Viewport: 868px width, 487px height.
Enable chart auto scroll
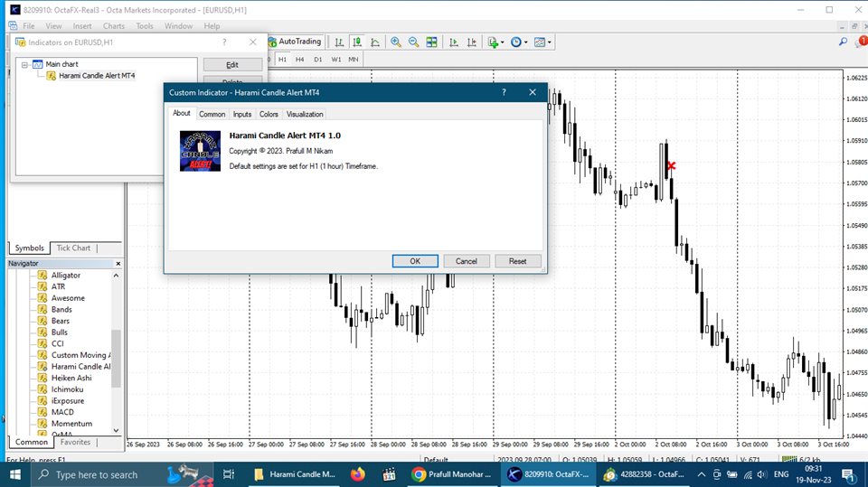[x=454, y=42]
